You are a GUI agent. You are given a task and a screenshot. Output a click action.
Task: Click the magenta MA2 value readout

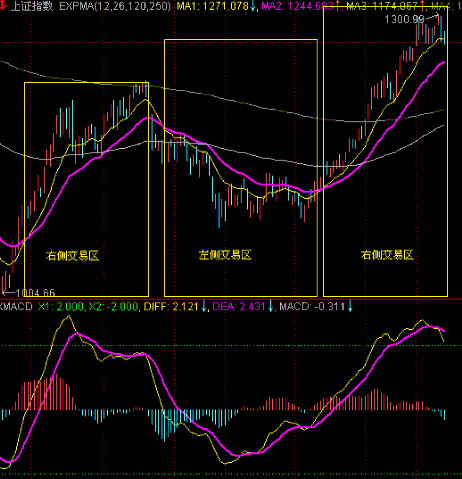pos(298,6)
